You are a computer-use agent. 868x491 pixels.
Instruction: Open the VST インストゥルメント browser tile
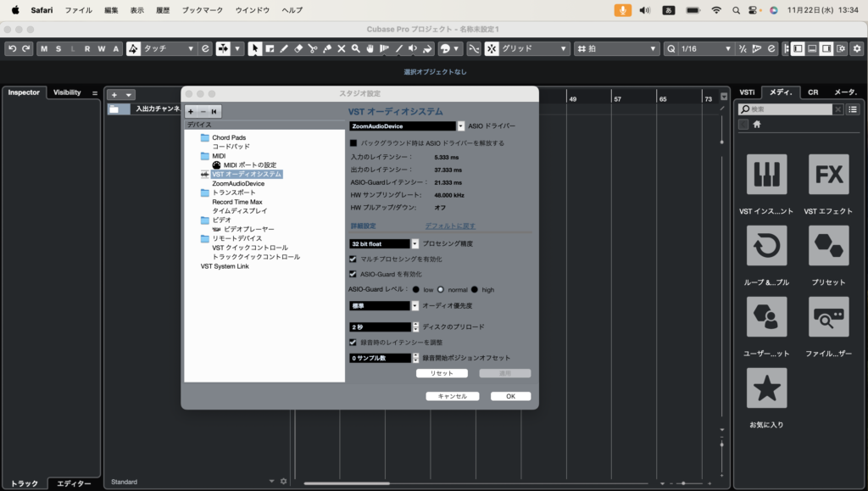(766, 176)
